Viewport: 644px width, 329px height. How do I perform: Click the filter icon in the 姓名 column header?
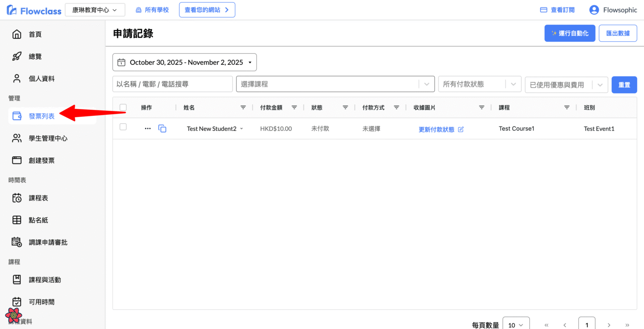tap(243, 107)
